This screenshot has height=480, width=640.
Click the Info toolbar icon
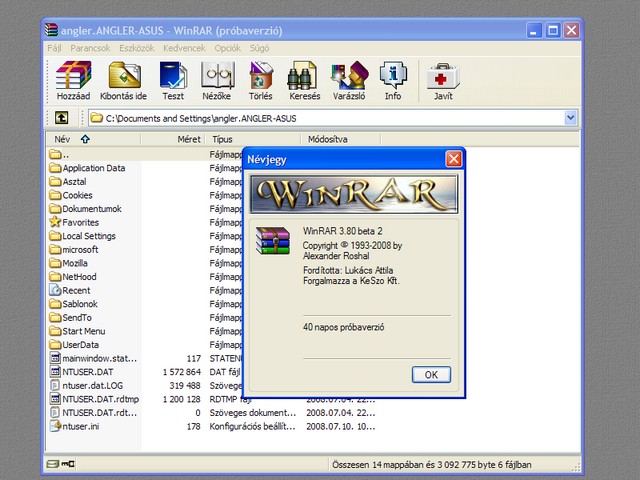coord(393,80)
